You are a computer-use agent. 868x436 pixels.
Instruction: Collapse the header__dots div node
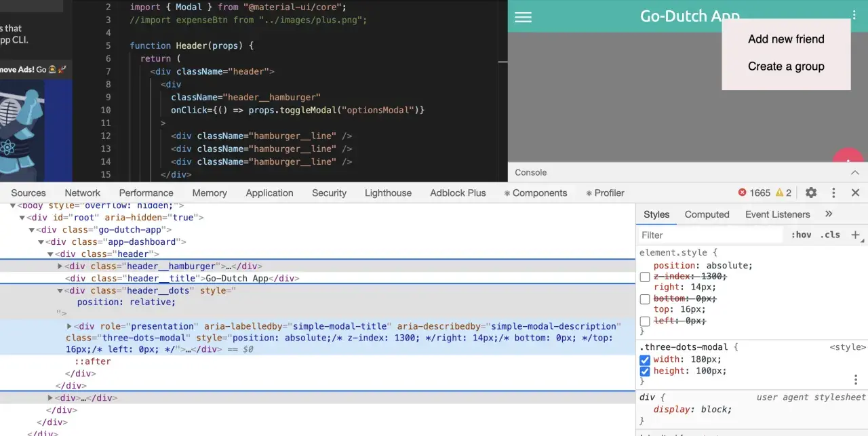pos(60,291)
